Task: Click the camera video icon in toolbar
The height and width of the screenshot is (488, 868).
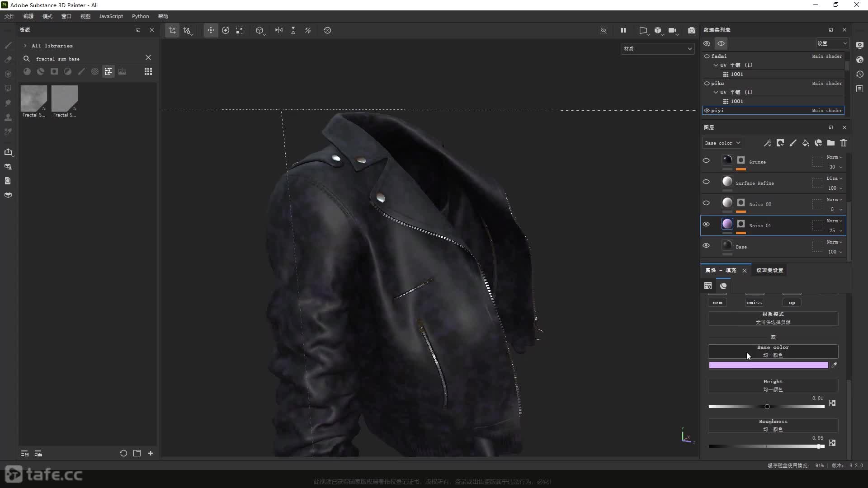Action: point(672,30)
